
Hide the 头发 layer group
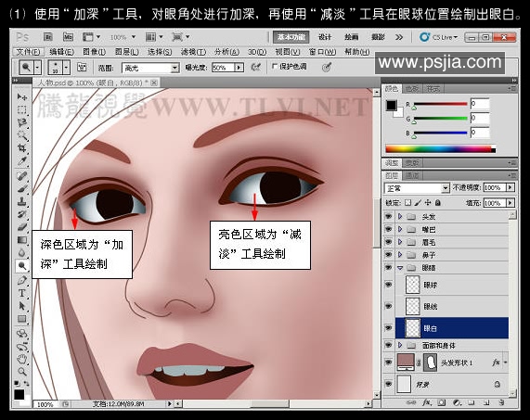[388, 216]
